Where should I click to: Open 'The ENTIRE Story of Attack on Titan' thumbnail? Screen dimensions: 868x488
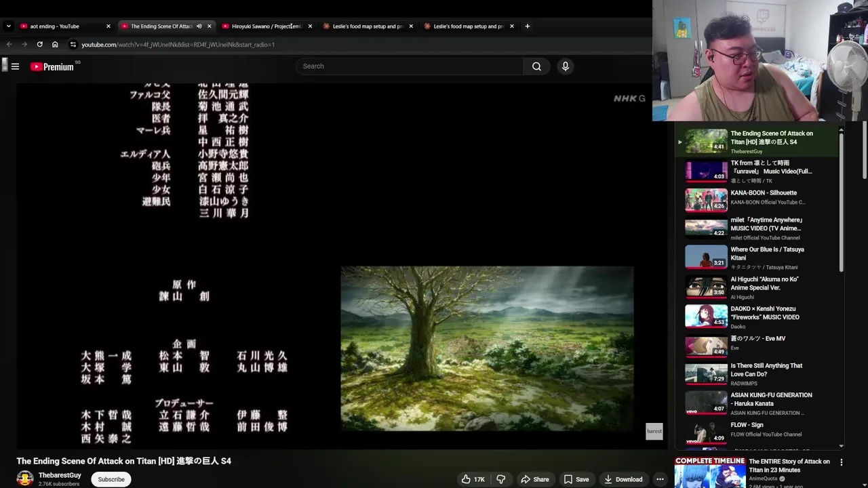coord(710,472)
